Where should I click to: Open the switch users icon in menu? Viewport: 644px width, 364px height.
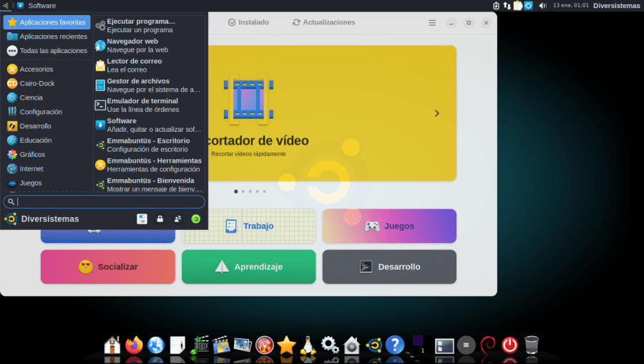point(177,219)
